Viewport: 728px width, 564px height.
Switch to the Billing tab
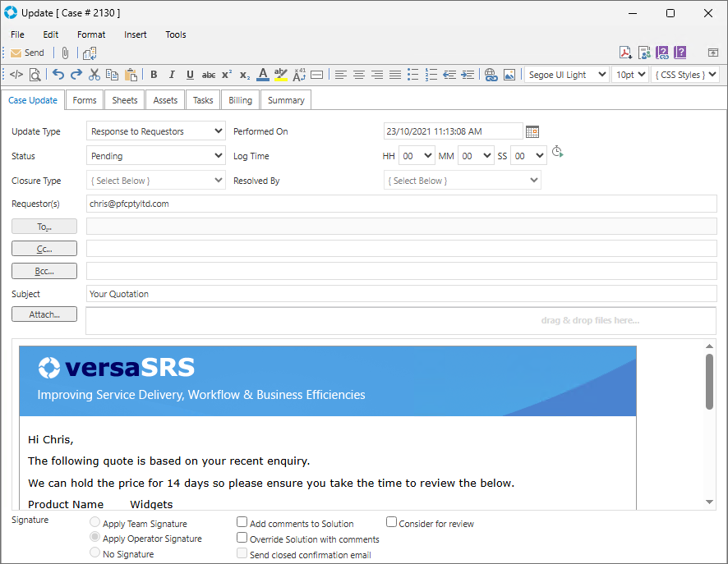coord(240,100)
